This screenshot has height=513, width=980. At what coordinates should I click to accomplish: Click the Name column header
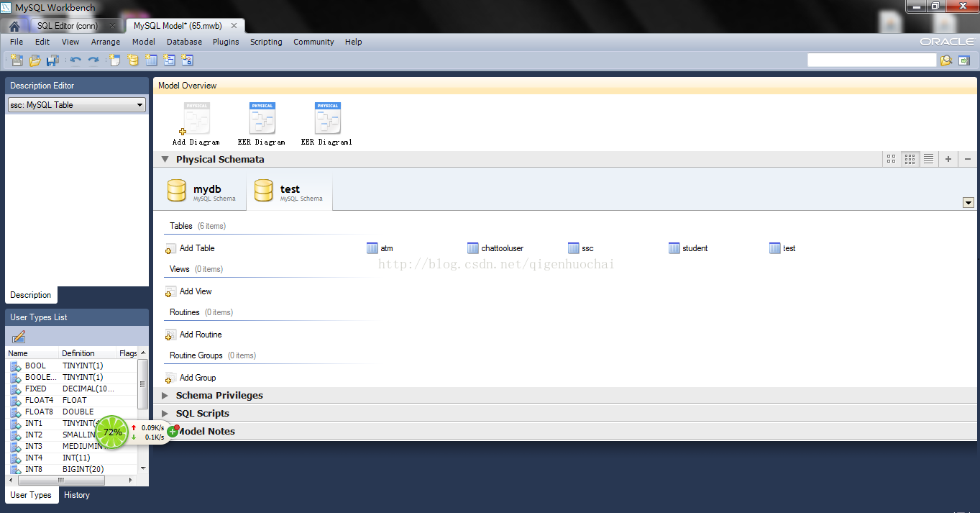coord(32,353)
